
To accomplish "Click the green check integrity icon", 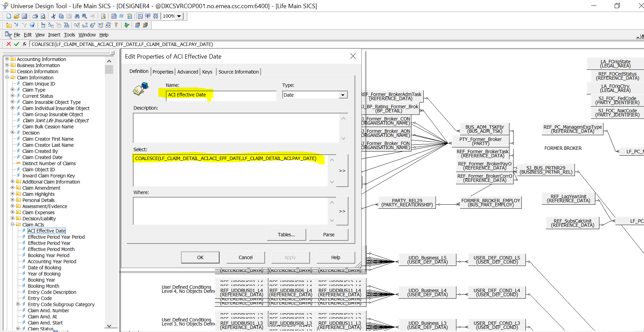I will point(127,25).
